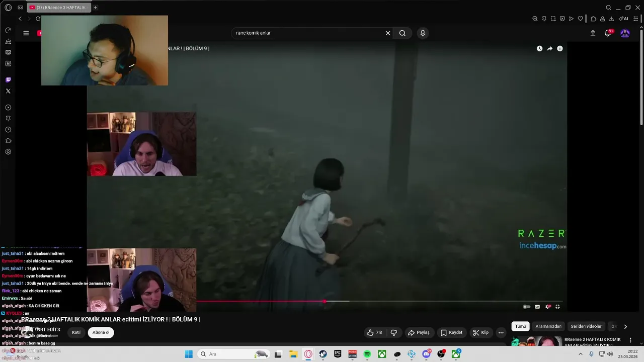Viewport: 644px width, 362px height.
Task: Show video info card icon
Action: pyautogui.click(x=559, y=49)
